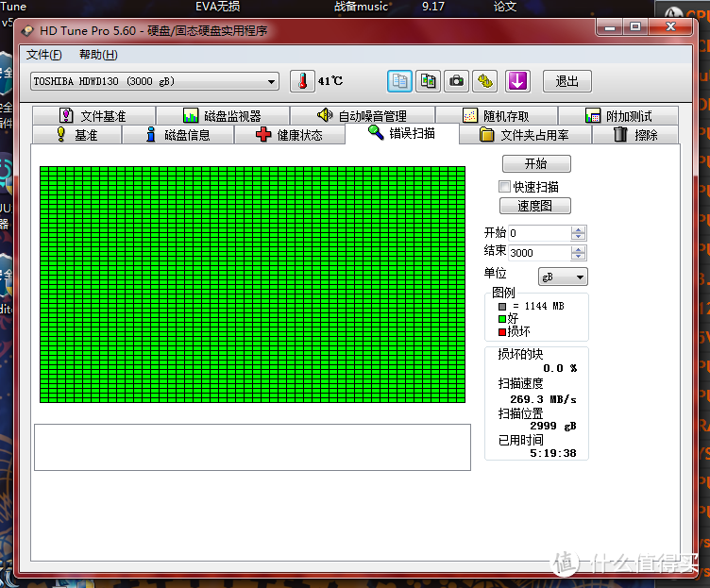
Task: Open the EVA无损 desktop item
Action: [218, 7]
